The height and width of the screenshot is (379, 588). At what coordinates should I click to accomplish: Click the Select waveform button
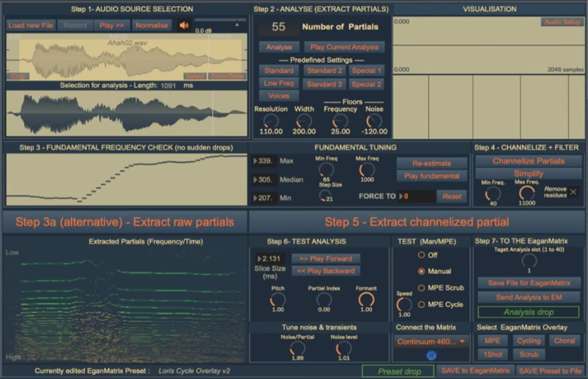coord(195,76)
